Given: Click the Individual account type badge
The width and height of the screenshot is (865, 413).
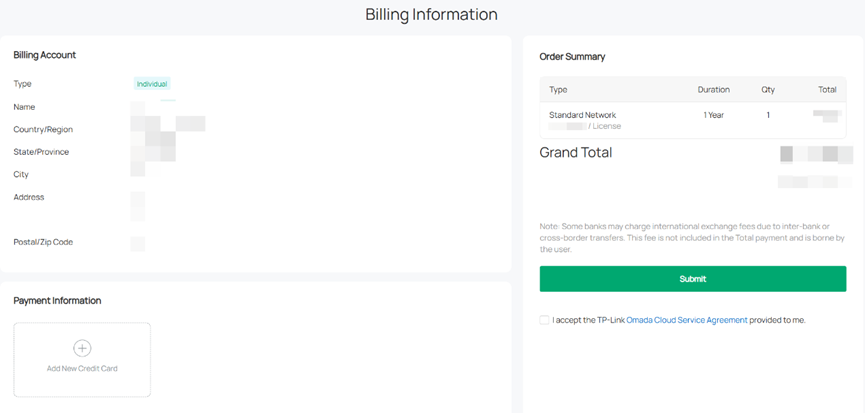Looking at the screenshot, I should pos(152,84).
